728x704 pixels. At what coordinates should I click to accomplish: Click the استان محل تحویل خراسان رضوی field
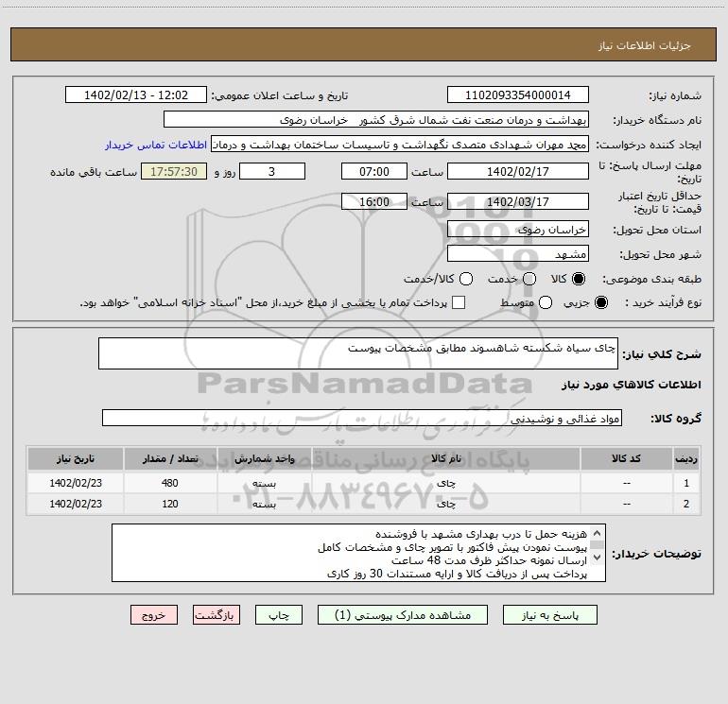518,230
